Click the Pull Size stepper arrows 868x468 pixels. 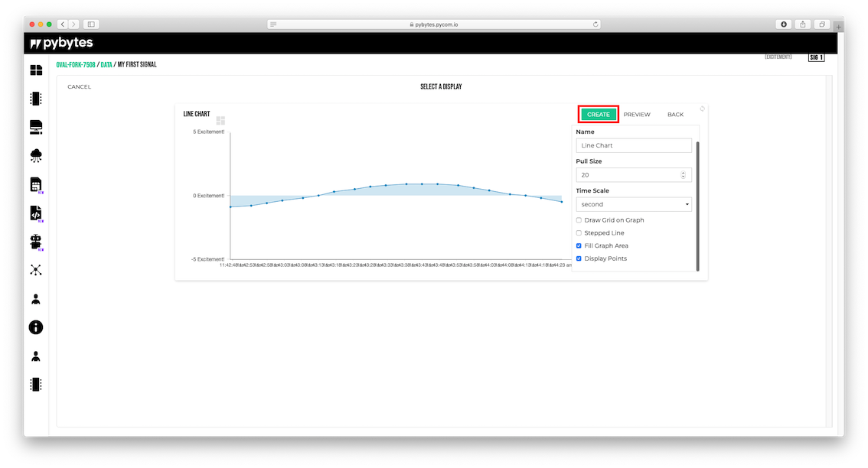(683, 175)
